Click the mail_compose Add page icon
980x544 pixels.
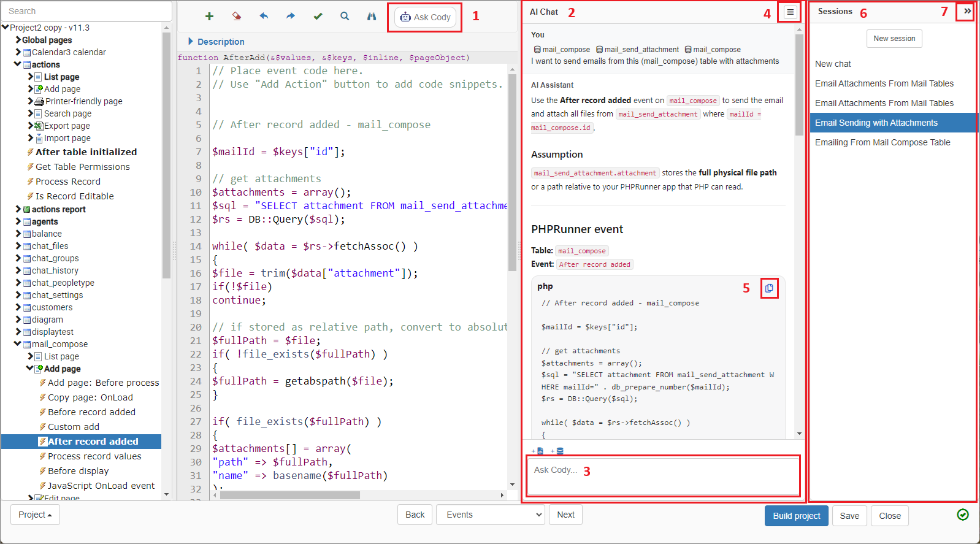pos(39,369)
